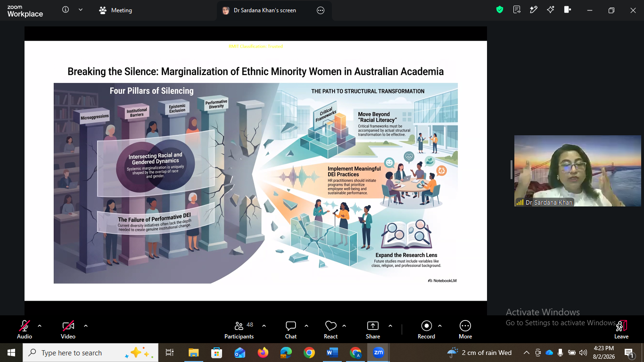This screenshot has height=362, width=644.
Task: Click the Meet Now tray icon
Action: coord(538,353)
